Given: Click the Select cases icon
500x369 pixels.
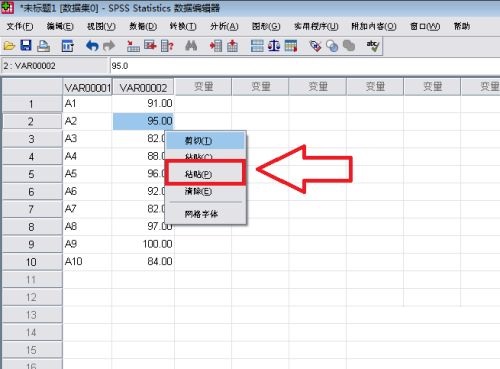Looking at the screenshot, I should [291, 46].
